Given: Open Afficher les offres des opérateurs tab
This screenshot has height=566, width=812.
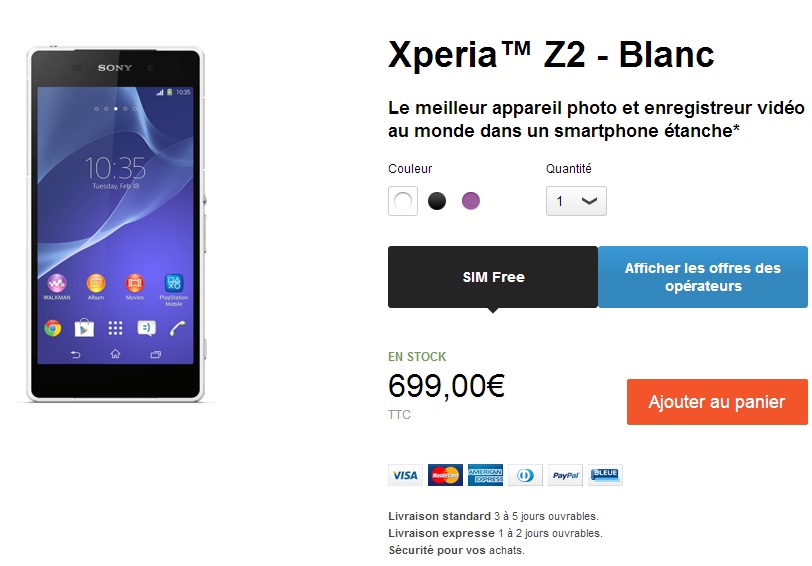Looking at the screenshot, I should (703, 277).
